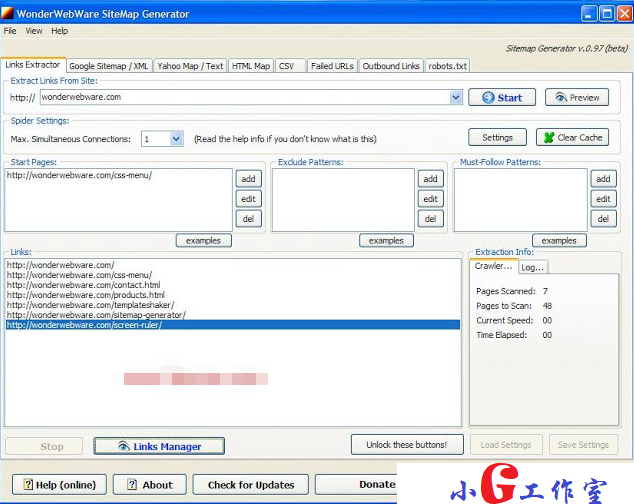Clear the cache using Clear Cache button
634x504 pixels.
572,138
